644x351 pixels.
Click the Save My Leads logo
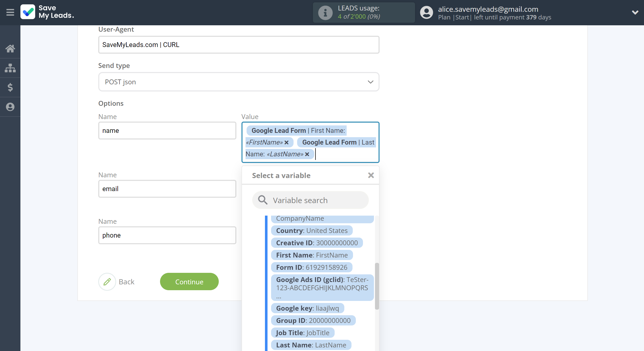pyautogui.click(x=47, y=12)
